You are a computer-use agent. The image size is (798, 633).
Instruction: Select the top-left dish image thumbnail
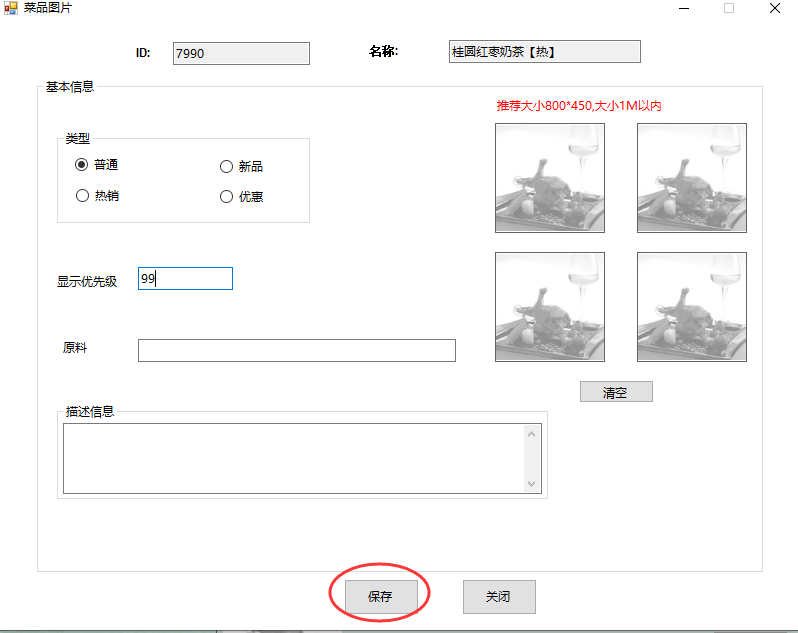[550, 178]
